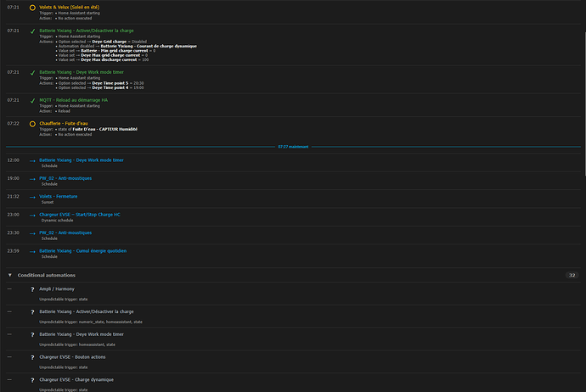The height and width of the screenshot is (392, 586).
Task: Click green checkmark beside 07:21 Deye Work mode timer
Action: pyautogui.click(x=32, y=73)
